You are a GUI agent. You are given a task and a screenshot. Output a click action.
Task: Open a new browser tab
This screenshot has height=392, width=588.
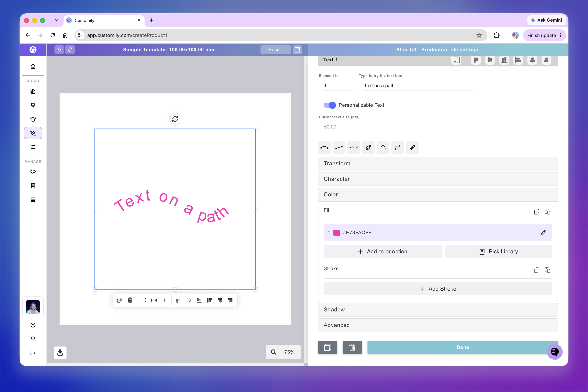151,20
